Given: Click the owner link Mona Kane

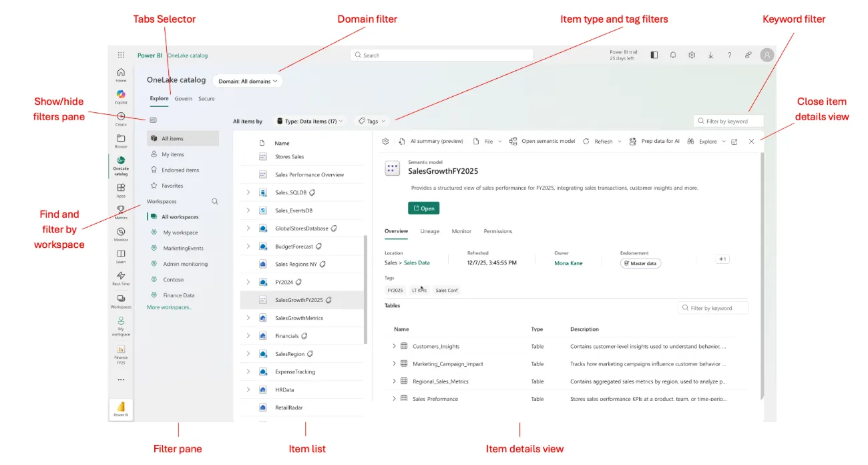Looking at the screenshot, I should (568, 263).
